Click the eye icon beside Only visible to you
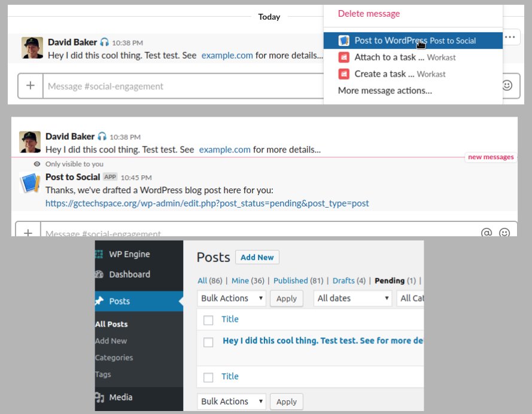 [x=37, y=164]
